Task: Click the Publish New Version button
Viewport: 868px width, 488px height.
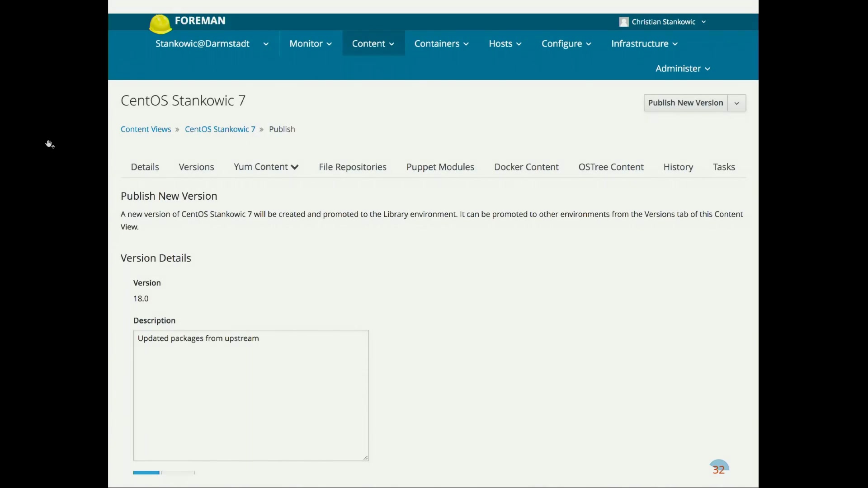Action: [686, 103]
